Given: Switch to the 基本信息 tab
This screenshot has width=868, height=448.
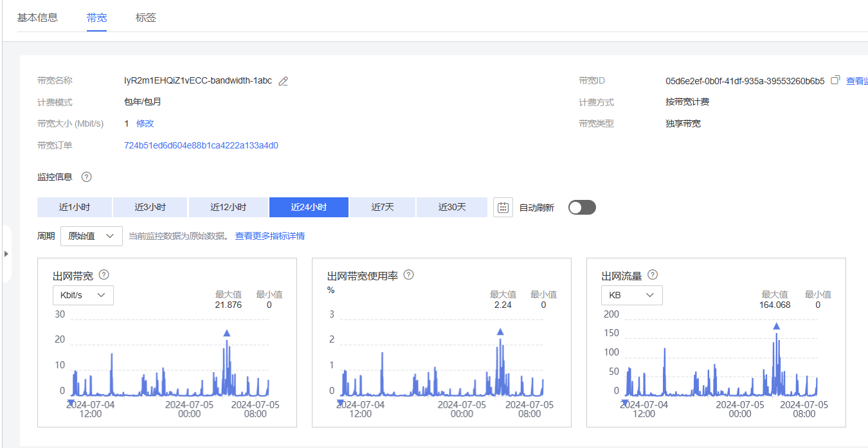Looking at the screenshot, I should [x=37, y=17].
